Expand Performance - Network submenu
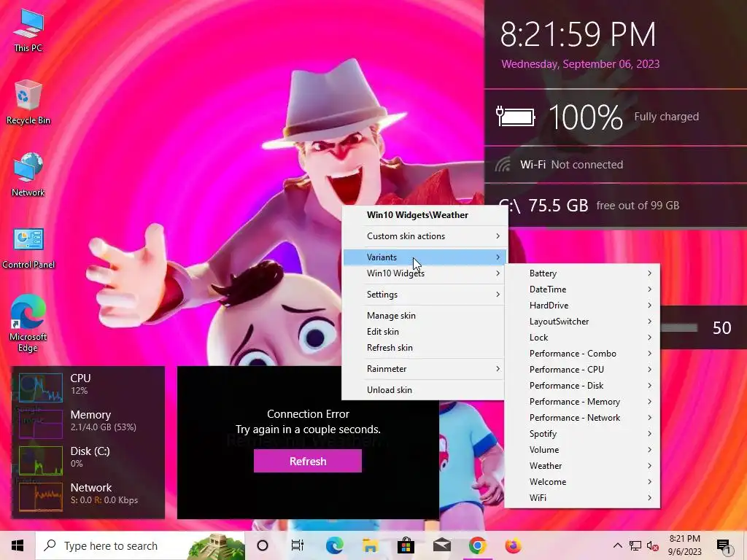747x560 pixels. [582, 418]
